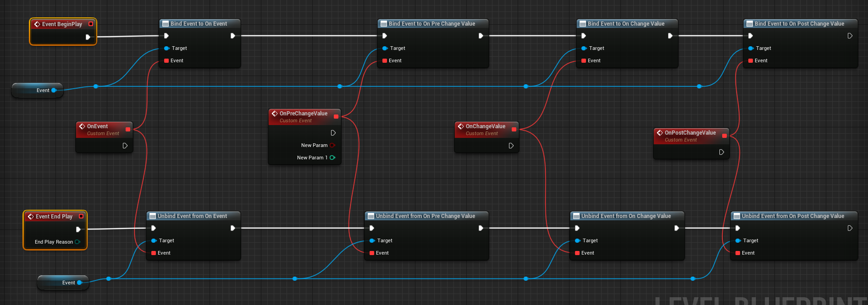Click Event pin on Unbind Event from On Change Value
The width and height of the screenshot is (868, 305).
pos(577,253)
